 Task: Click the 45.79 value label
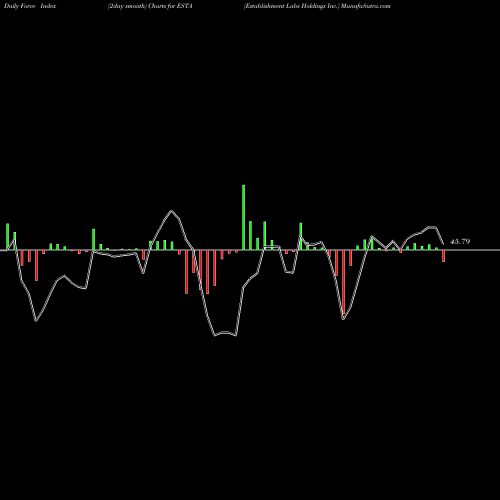(460, 242)
